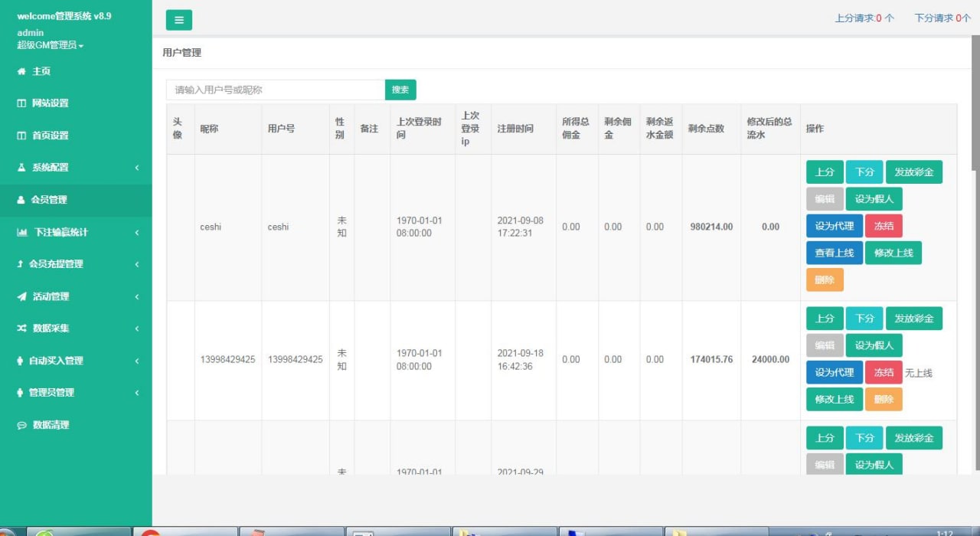Open the 上分请求 notification link
The width and height of the screenshot is (980, 536).
[x=864, y=18]
